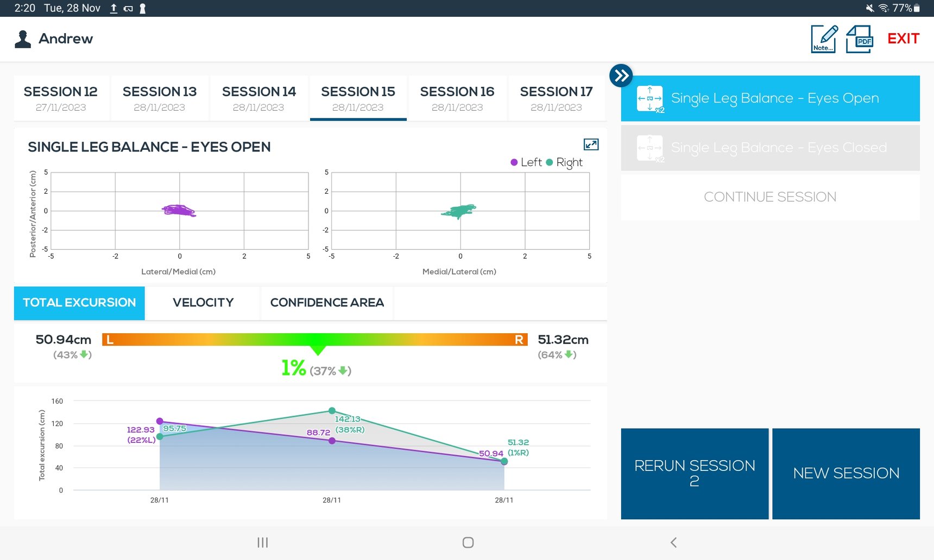The height and width of the screenshot is (560, 934).
Task: Show the Confidence Area metric tab
Action: coord(327,303)
